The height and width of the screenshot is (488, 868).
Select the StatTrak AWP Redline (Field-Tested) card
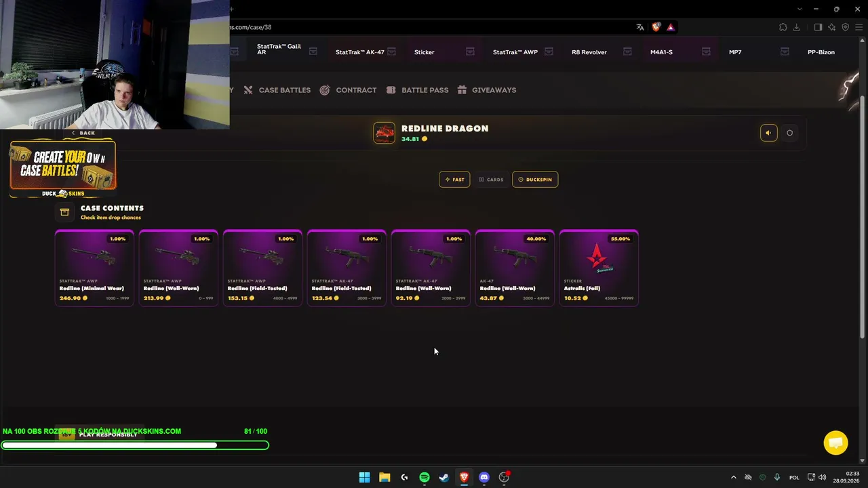tap(262, 268)
